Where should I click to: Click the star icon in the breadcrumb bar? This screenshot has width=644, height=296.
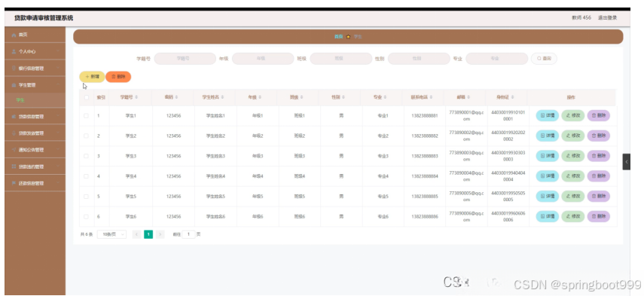[348, 37]
